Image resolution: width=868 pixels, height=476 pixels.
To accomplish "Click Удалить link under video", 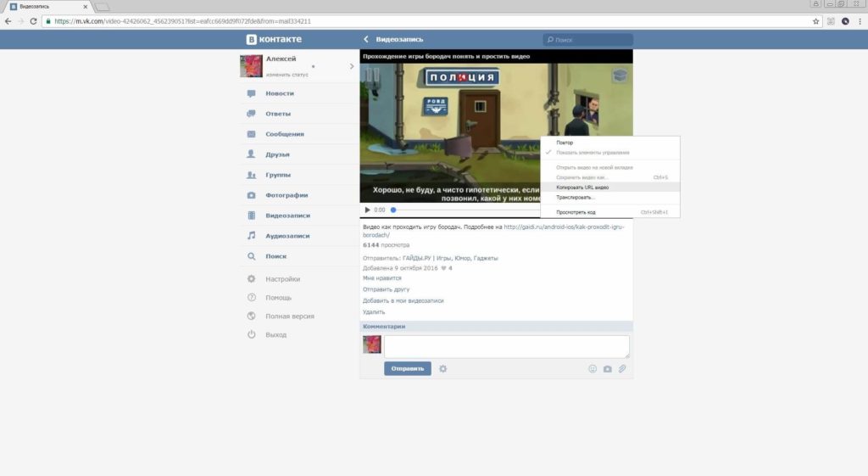I will [374, 312].
